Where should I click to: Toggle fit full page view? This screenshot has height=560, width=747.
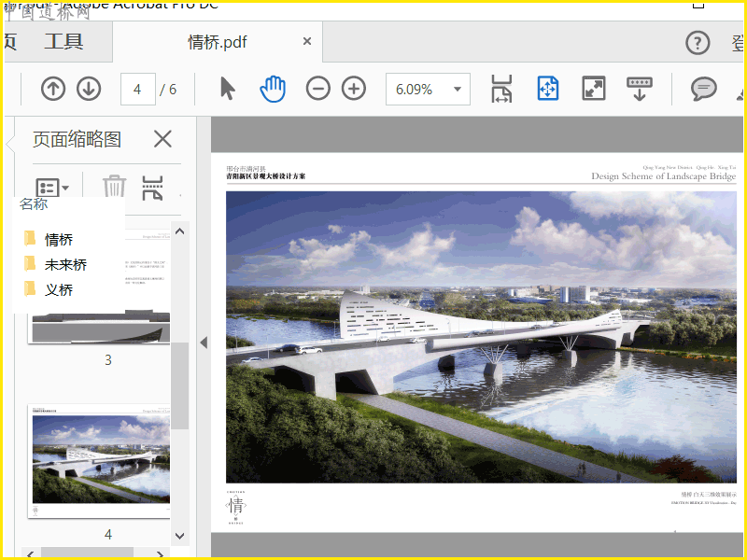(547, 89)
